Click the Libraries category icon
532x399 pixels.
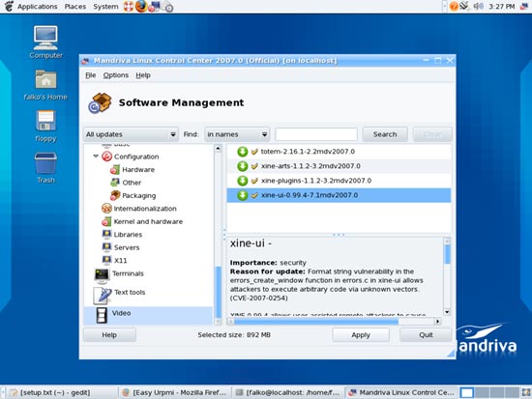[x=106, y=234]
